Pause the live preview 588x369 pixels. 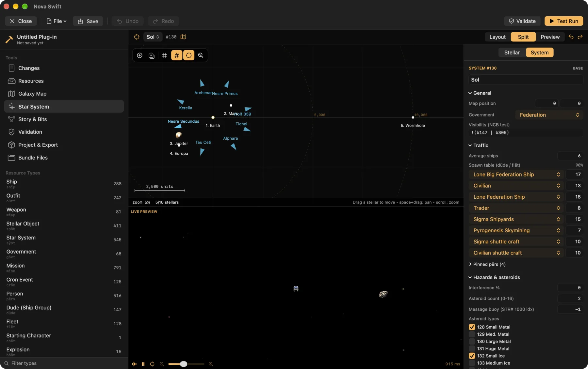[143, 364]
